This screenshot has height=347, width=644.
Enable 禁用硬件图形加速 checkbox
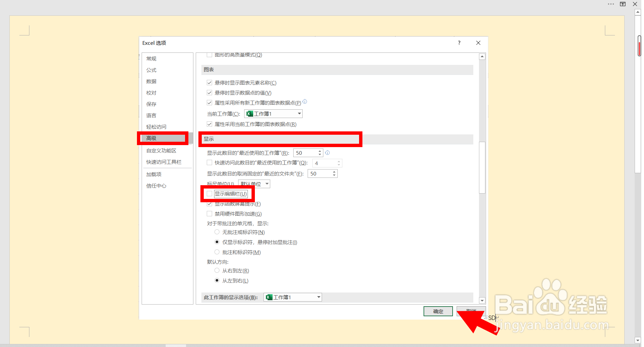[x=209, y=214]
